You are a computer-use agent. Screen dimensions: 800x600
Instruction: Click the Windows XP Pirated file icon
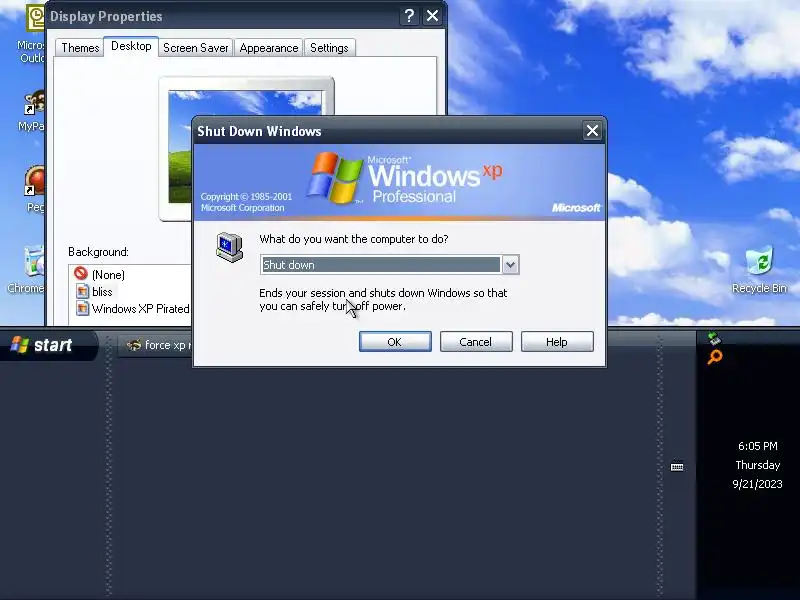pyautogui.click(x=82, y=308)
